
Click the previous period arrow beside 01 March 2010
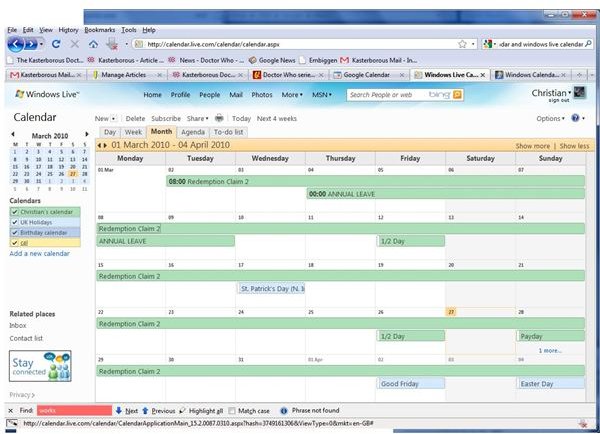(x=99, y=145)
